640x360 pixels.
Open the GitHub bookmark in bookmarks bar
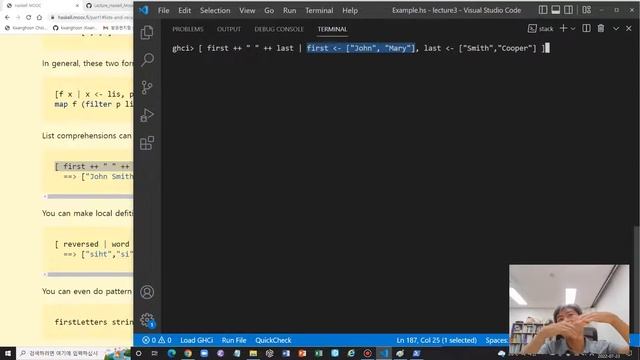(x=74, y=28)
